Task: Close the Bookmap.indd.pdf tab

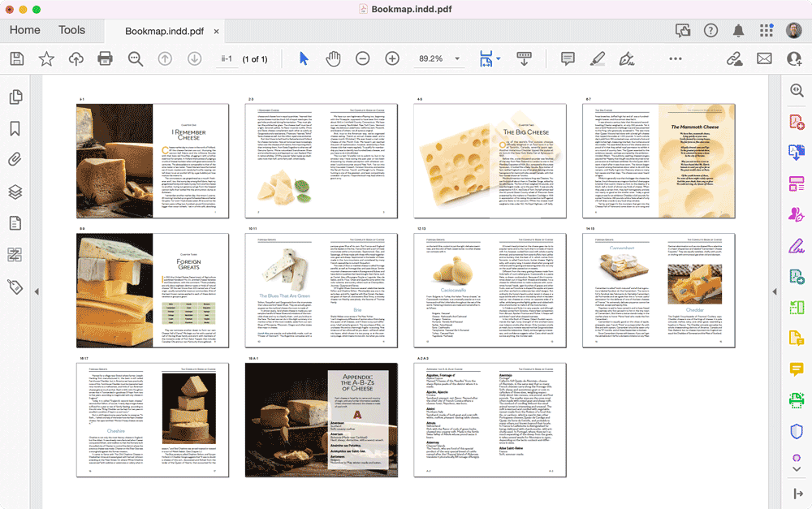Action: point(217,31)
